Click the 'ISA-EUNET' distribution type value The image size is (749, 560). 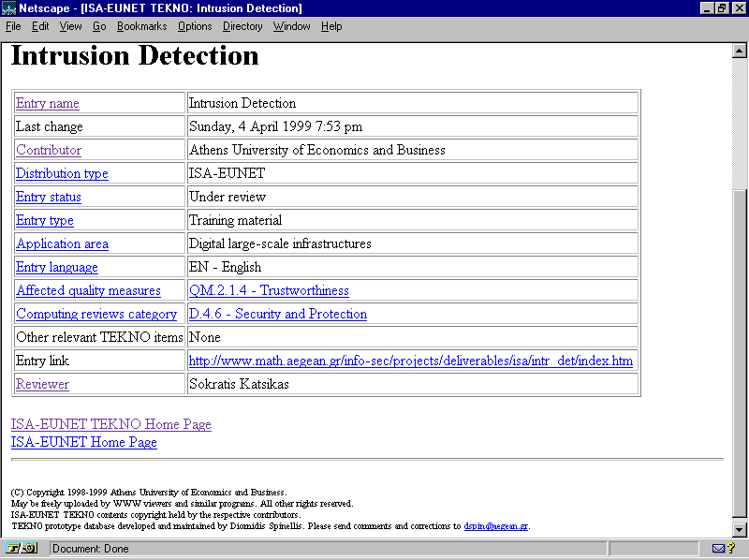coord(413,173)
